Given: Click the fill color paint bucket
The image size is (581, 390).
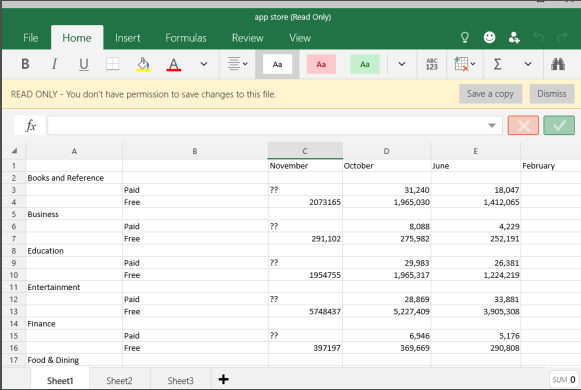Looking at the screenshot, I should click(143, 64).
